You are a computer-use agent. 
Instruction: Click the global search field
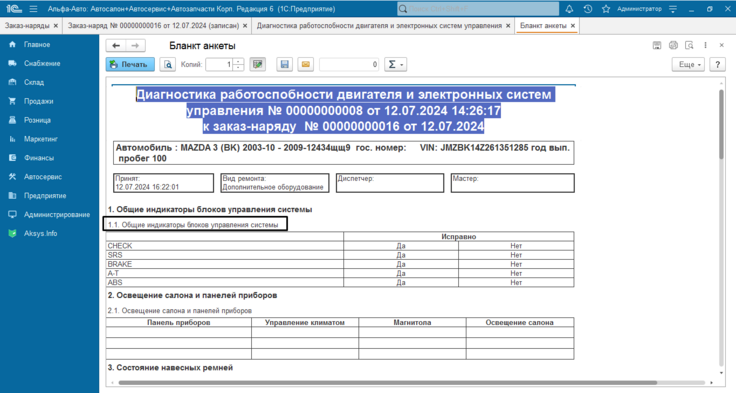[x=478, y=9]
